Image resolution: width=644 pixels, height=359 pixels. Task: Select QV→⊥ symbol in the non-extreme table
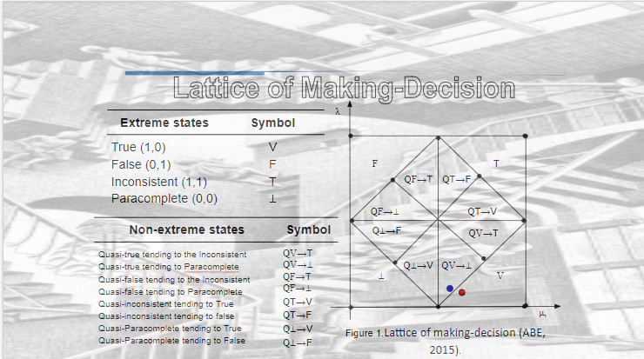(x=298, y=264)
